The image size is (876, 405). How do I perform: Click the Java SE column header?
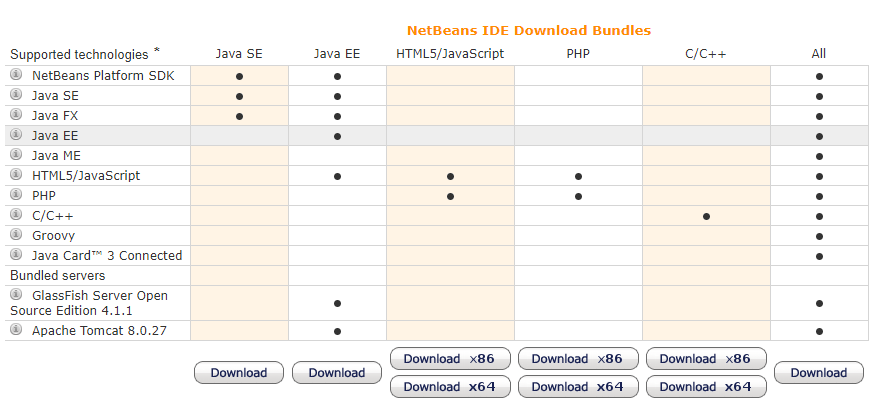239,54
